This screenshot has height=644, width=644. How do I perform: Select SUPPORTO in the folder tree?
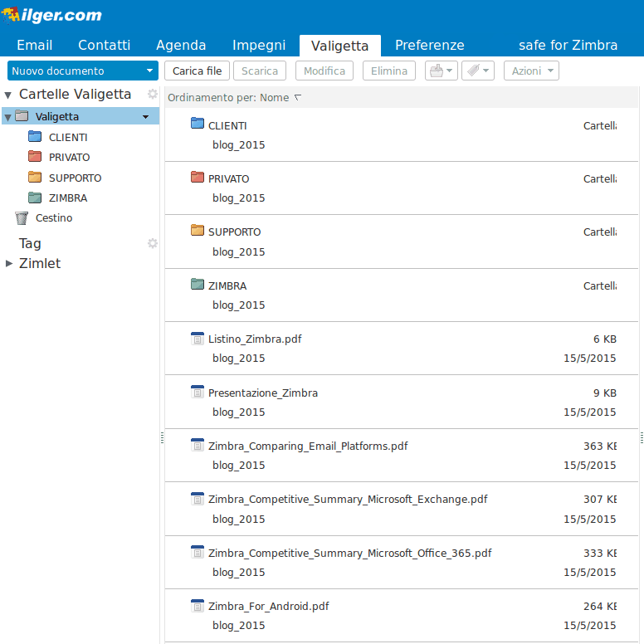pyautogui.click(x=76, y=178)
